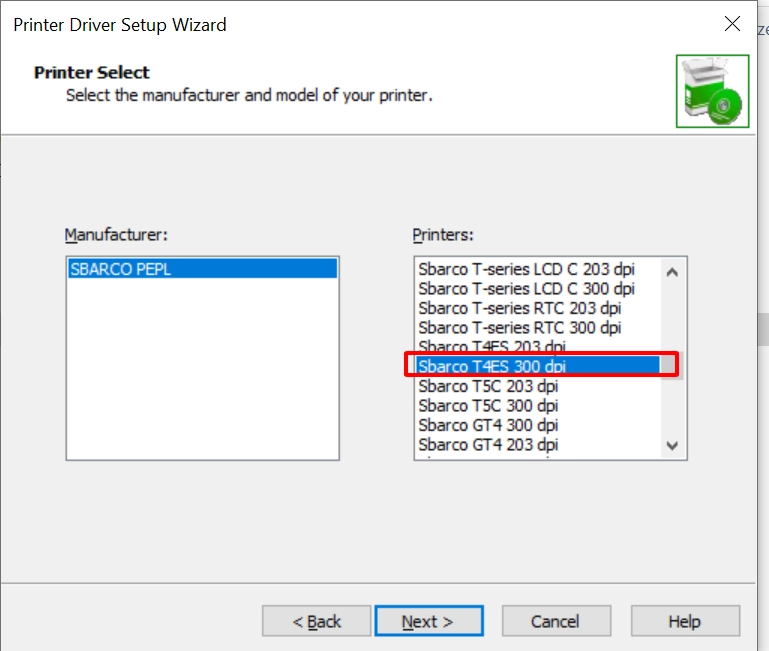Choose Sbarco T-series LCD C 300 dpi
769x651 pixels.
[526, 289]
